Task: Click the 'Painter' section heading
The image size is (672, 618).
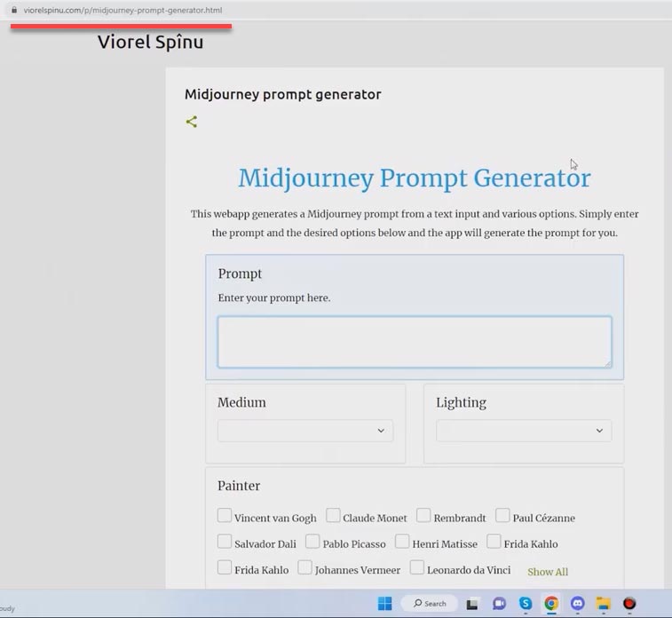Action: [x=239, y=486]
